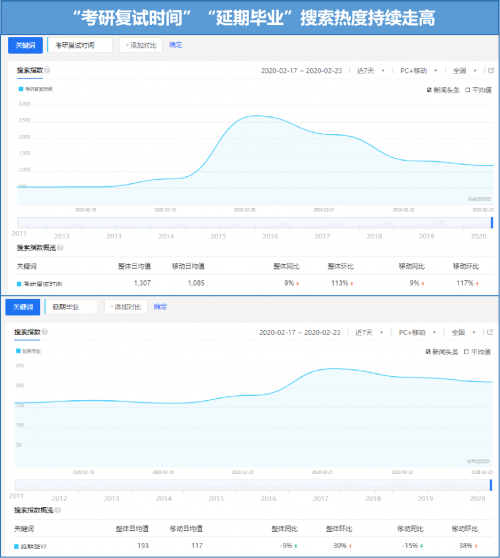Click 延期毕业 legend color swatch above chart
Image resolution: width=500 pixels, height=558 pixels.
pos(18,351)
